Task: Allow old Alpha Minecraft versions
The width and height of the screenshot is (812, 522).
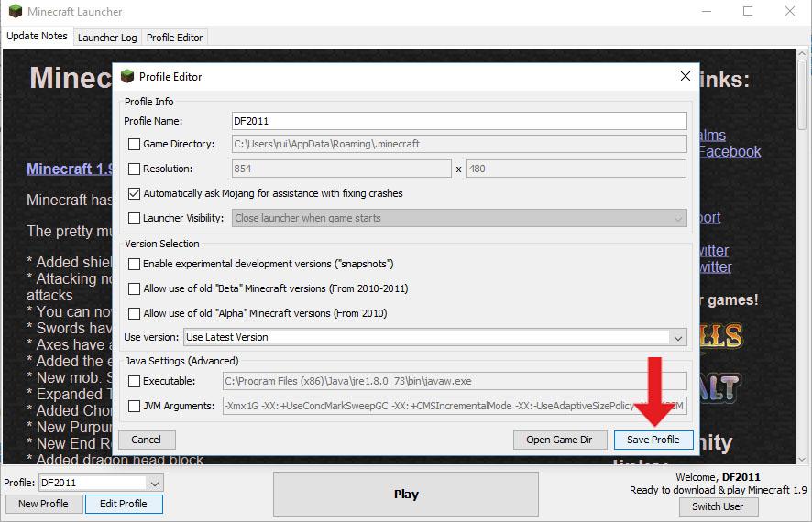Action: point(135,313)
